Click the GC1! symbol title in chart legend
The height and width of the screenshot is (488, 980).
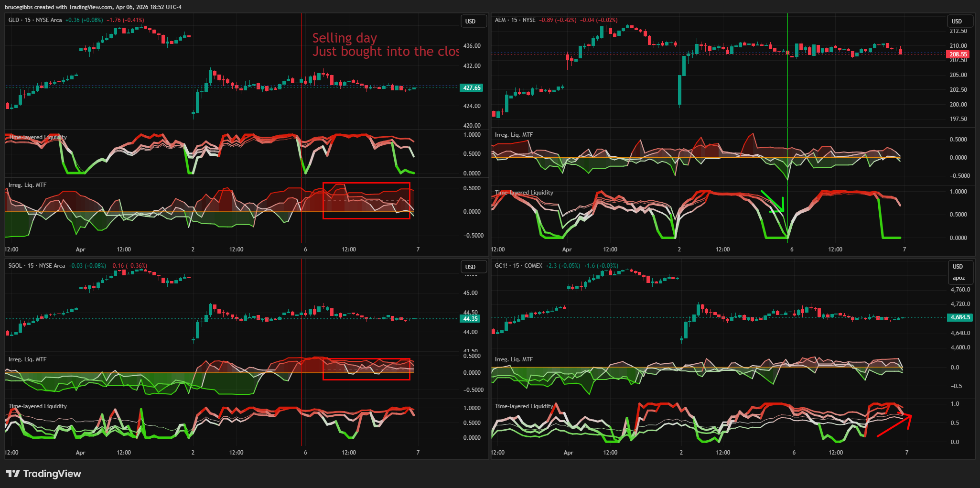click(x=501, y=266)
